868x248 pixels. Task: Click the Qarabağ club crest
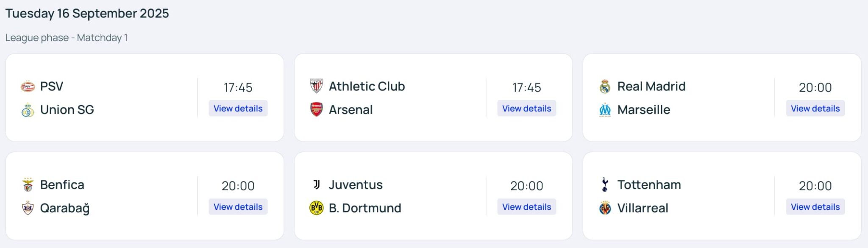pos(28,208)
